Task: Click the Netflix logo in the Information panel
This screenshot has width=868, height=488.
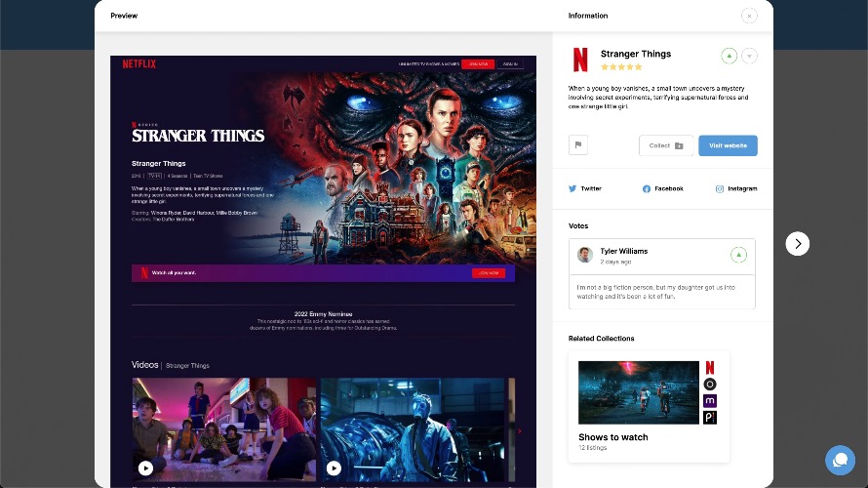Action: (x=580, y=60)
